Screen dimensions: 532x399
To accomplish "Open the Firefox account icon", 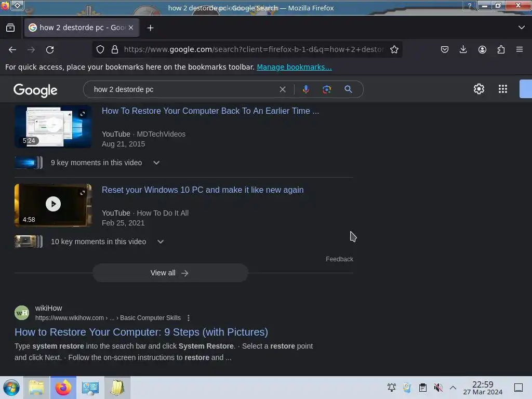I will 482,49.
